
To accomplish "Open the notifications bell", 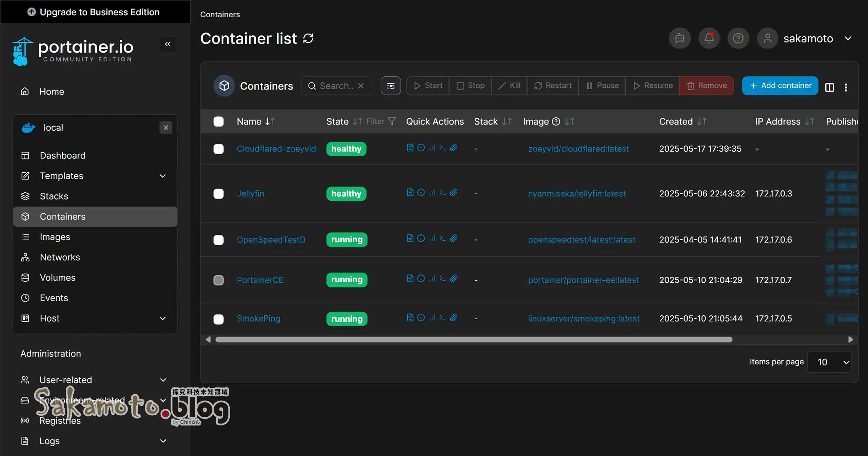I will pos(709,38).
